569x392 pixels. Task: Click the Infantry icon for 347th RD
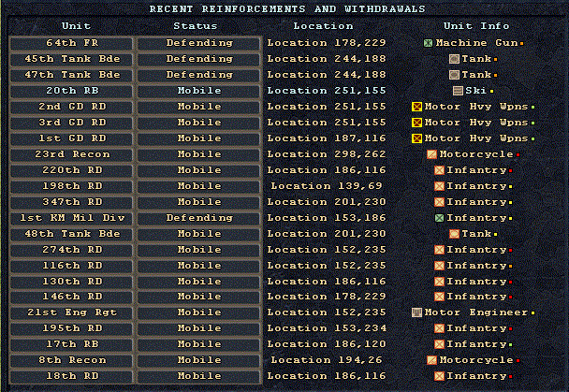pos(439,202)
